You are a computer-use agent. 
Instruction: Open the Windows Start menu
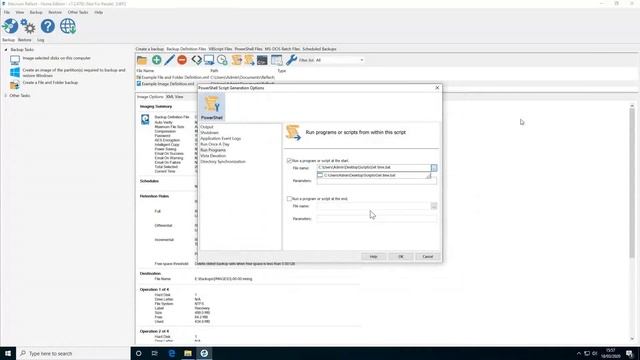pos(8,353)
